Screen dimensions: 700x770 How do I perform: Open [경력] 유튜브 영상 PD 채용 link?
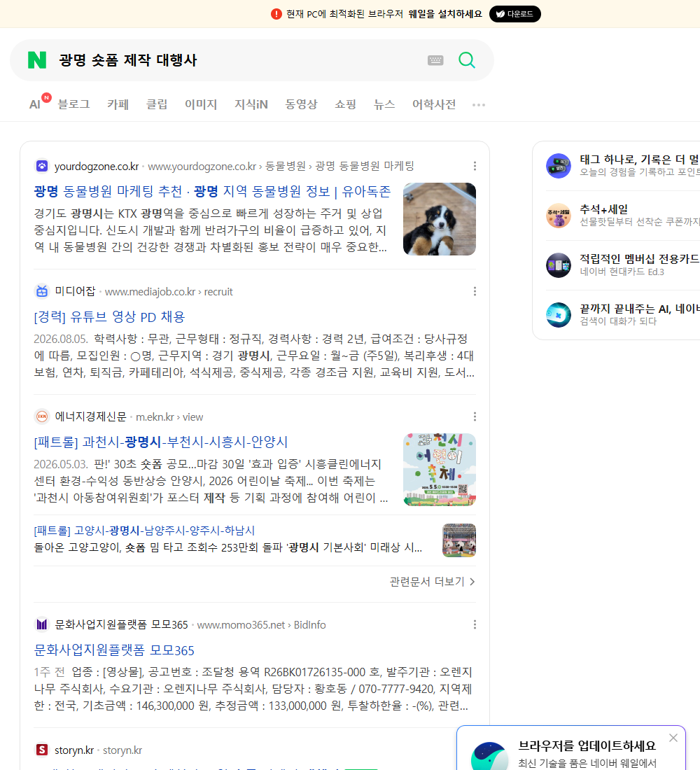(109, 316)
